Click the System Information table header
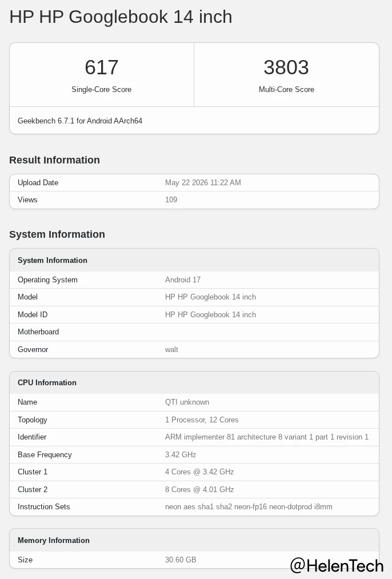This screenshot has width=392, height=579. 53,260
